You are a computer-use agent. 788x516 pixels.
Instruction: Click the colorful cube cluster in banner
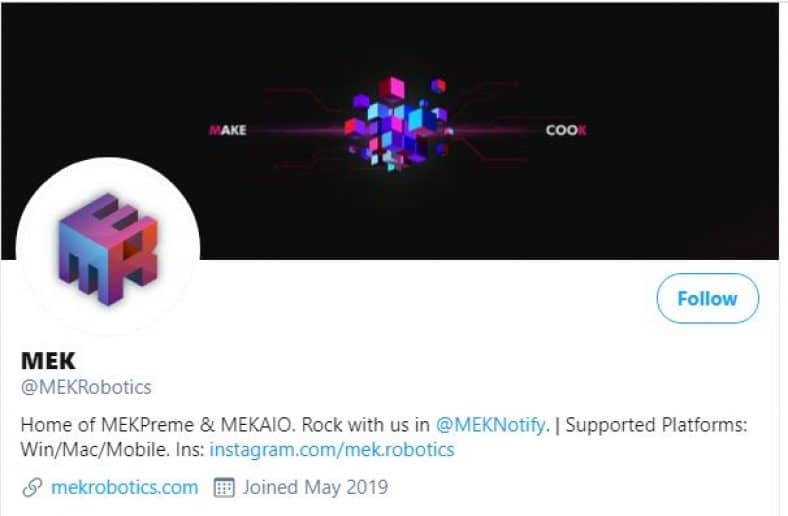[x=397, y=124]
